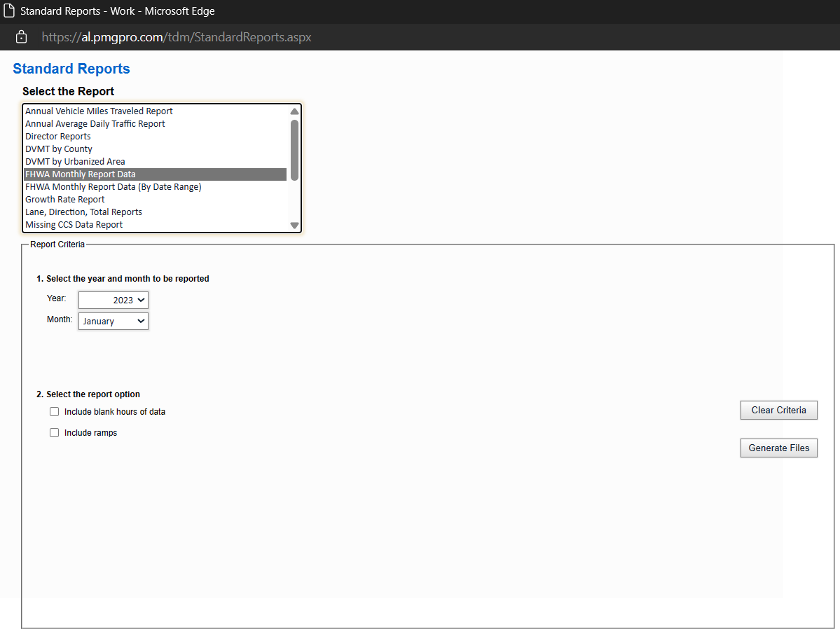Click the URL in address bar
Image resolution: width=840 pixels, height=634 pixels.
point(177,37)
